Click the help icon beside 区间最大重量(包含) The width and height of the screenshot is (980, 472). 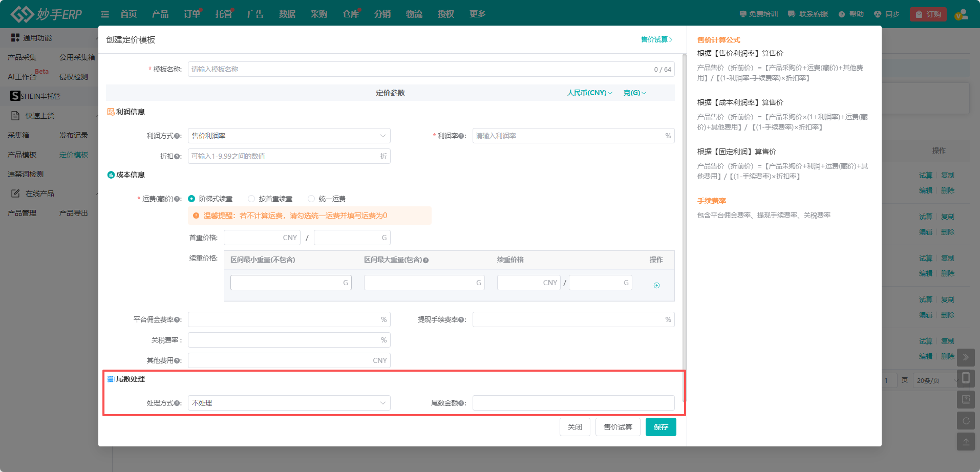426,260
